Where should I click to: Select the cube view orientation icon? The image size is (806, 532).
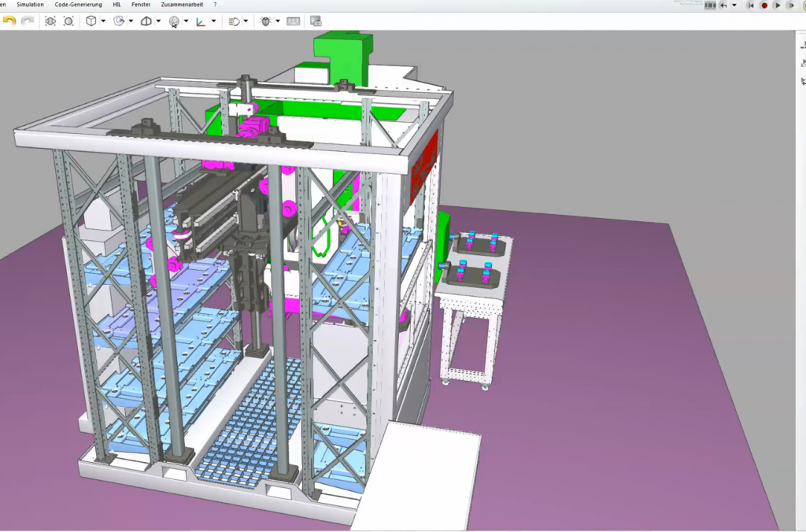pos(91,21)
